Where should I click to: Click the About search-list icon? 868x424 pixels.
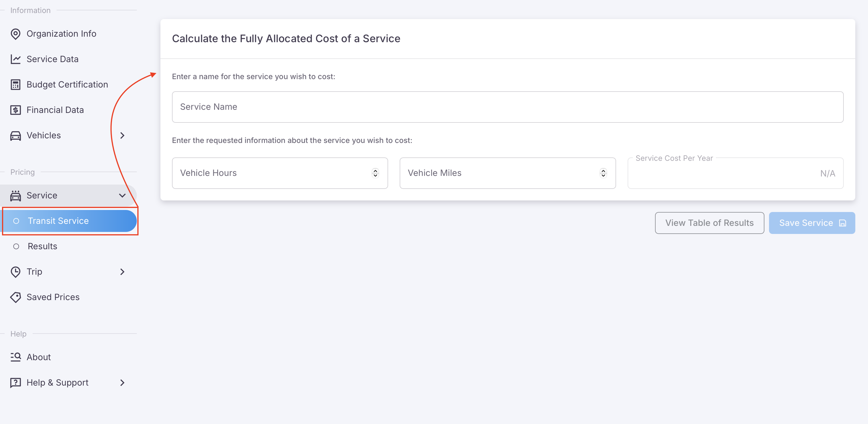(x=16, y=357)
